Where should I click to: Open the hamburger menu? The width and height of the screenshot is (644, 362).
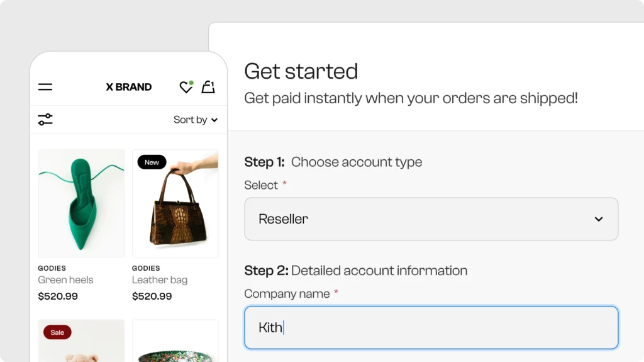(45, 87)
